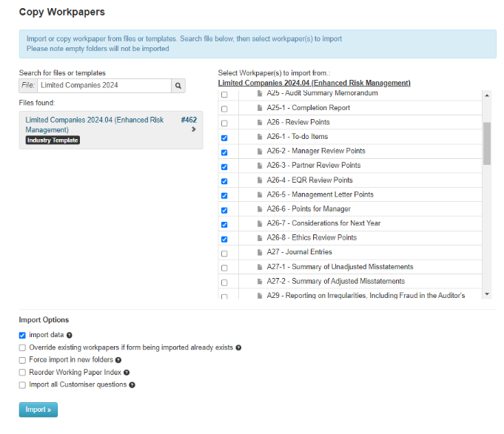504x434 pixels.
Task: Click the search magnifier icon button
Action: 178,86
